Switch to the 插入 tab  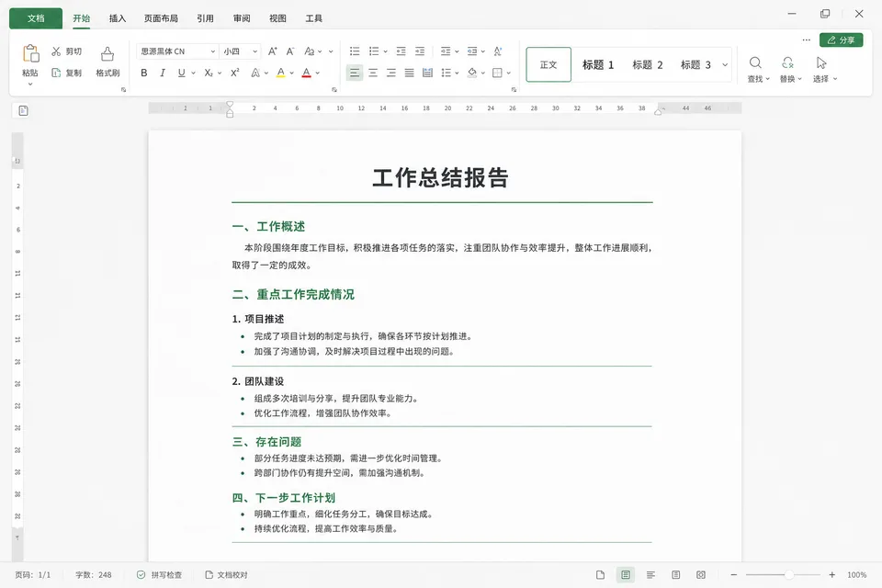coord(118,18)
